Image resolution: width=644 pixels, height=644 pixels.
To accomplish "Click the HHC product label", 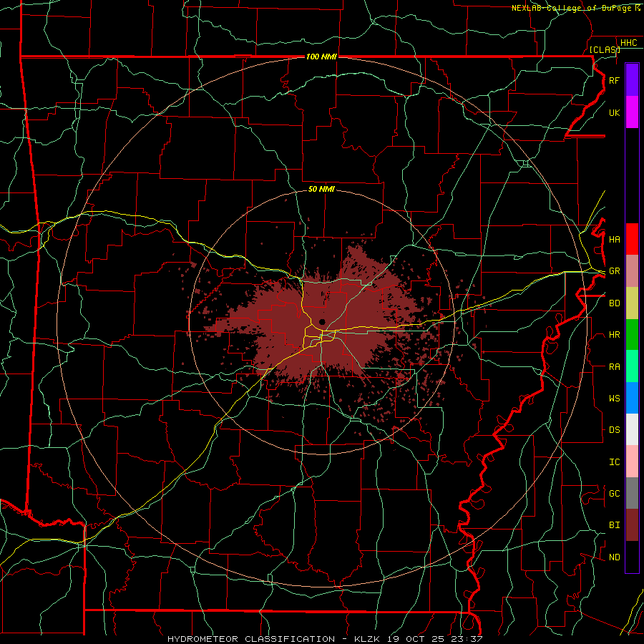I will click(x=628, y=43).
